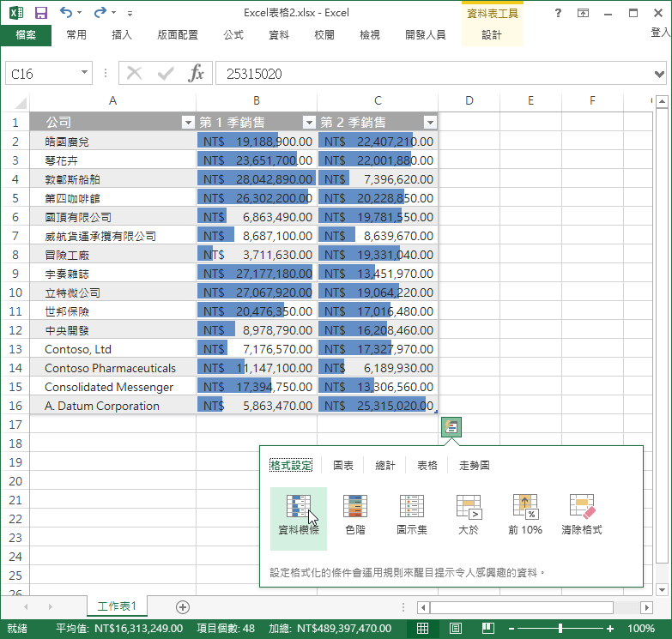Open the 第 1 季銷售 filter dropdown

tap(309, 123)
